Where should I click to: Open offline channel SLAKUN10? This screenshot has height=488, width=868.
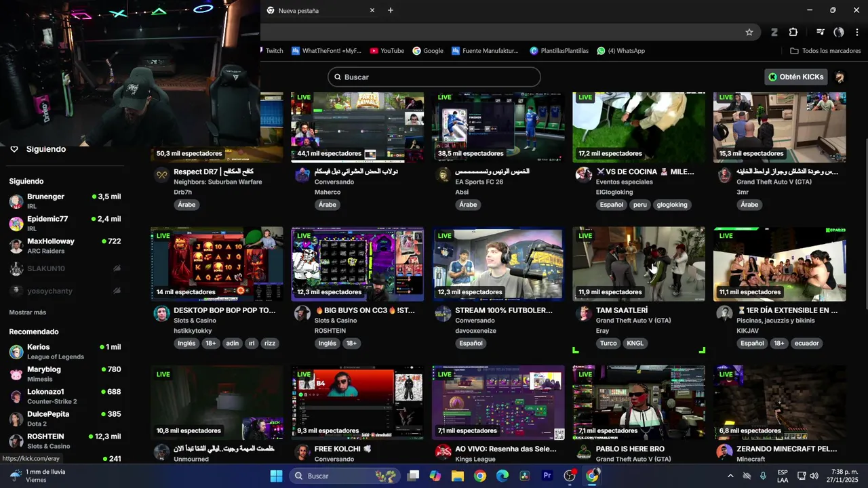[x=64, y=268]
